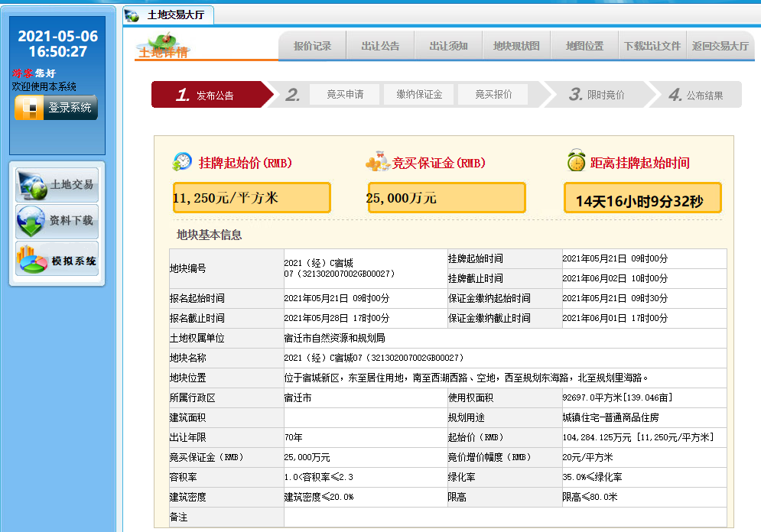Click 下载出让文件 to download files
The width and height of the screenshot is (761, 532).
pyautogui.click(x=652, y=46)
